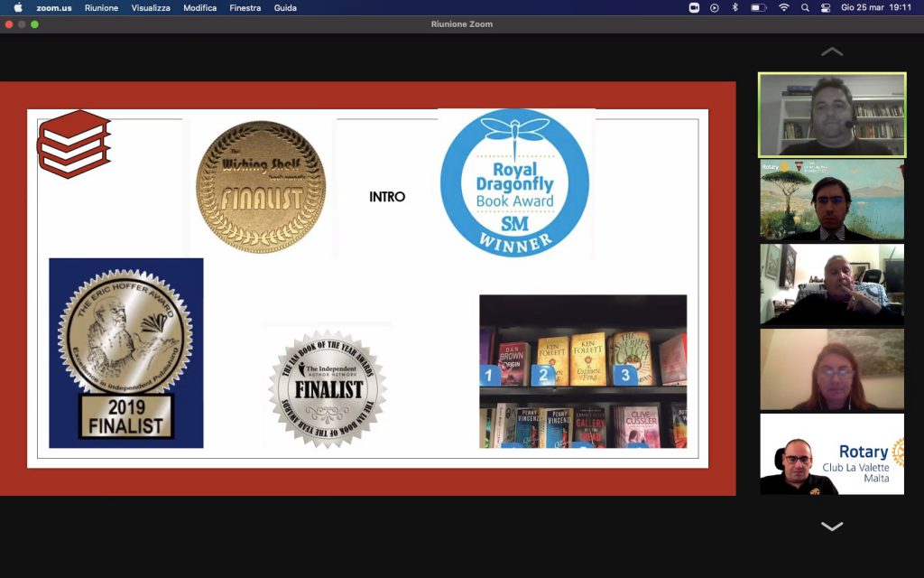This screenshot has height=578, width=924.
Task: Click the battery status icon
Action: coord(758,7)
